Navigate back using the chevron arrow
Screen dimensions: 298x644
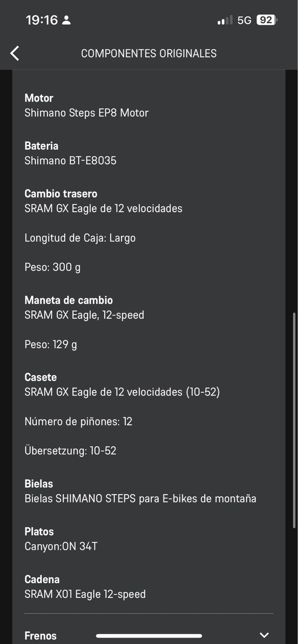tap(14, 53)
